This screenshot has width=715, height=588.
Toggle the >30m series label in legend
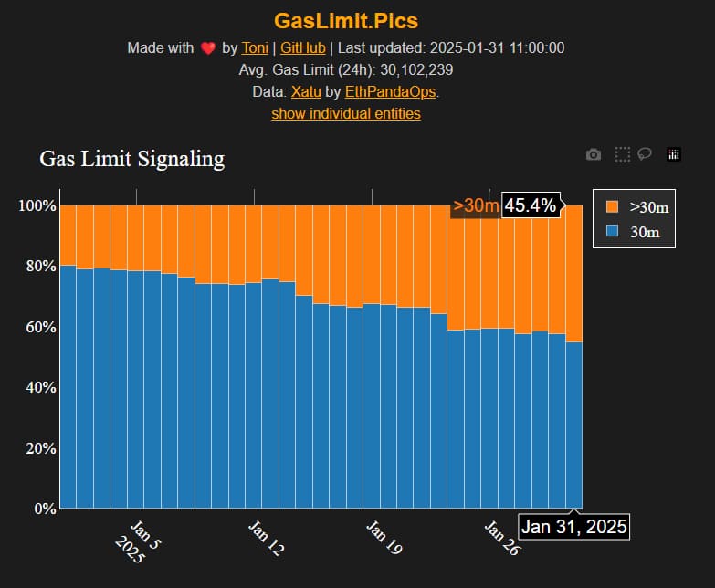point(649,207)
